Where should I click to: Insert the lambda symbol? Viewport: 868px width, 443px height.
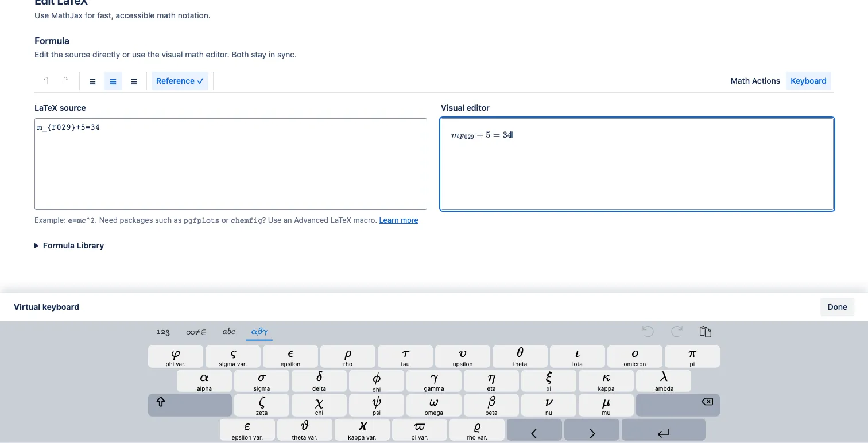click(x=664, y=381)
